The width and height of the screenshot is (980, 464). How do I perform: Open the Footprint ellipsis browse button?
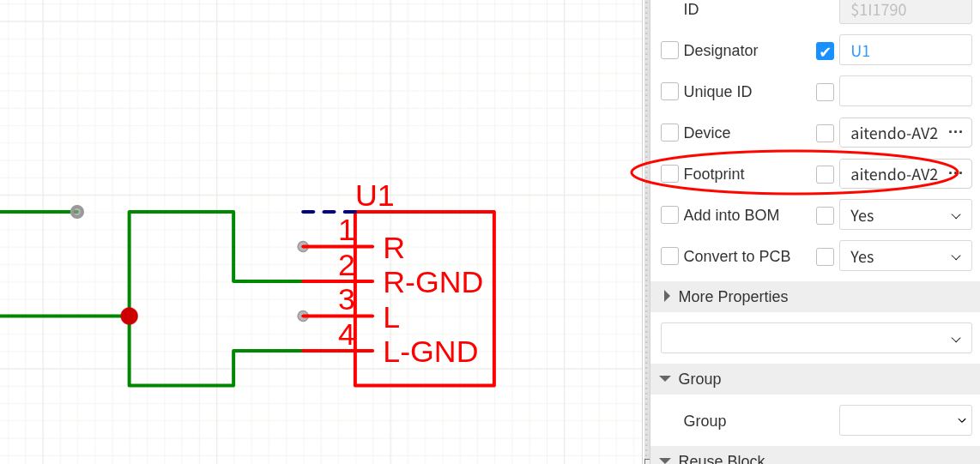955,173
